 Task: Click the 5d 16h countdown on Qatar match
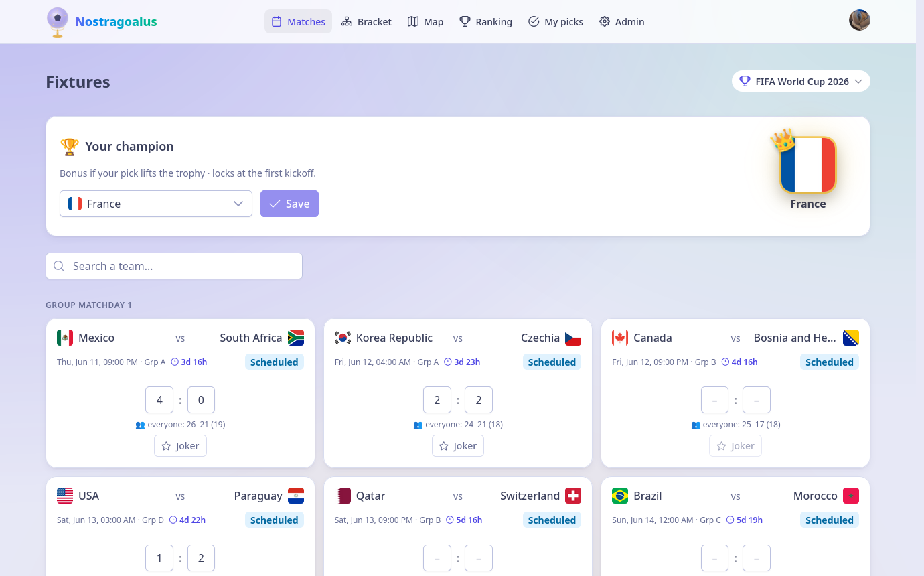tap(465, 520)
